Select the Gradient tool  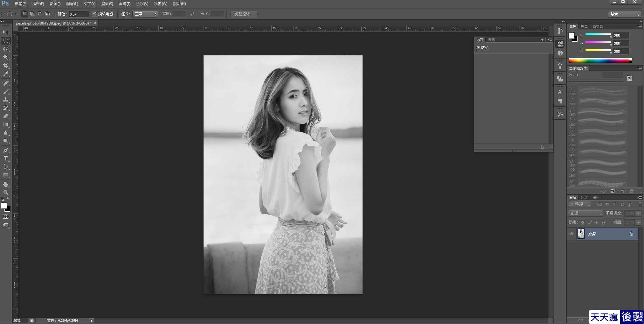6,124
